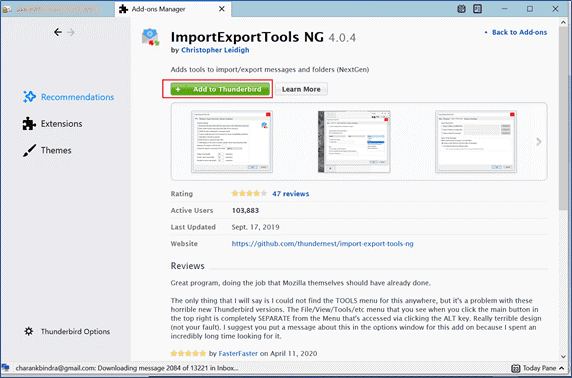Select Recommendations in the sidebar
The height and width of the screenshot is (378, 572).
[x=68, y=97]
